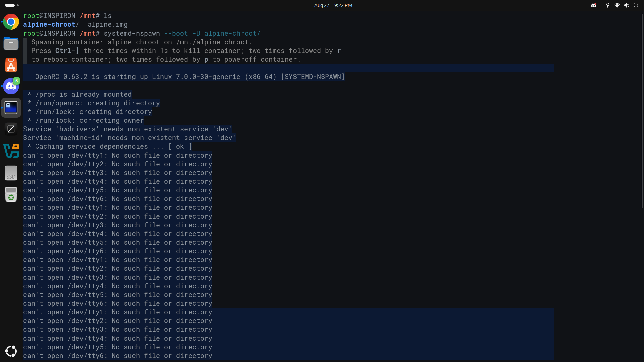
Task: Open the teal V app with lock icon
Action: click(11, 150)
